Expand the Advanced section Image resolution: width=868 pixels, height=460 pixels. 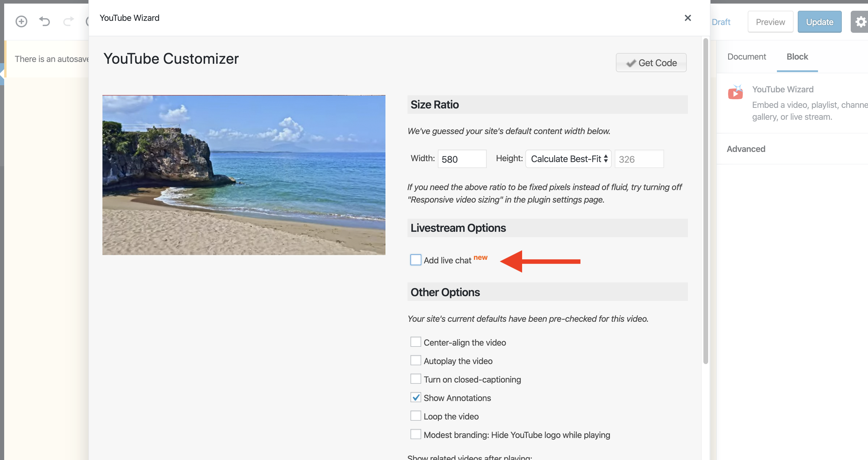click(746, 149)
